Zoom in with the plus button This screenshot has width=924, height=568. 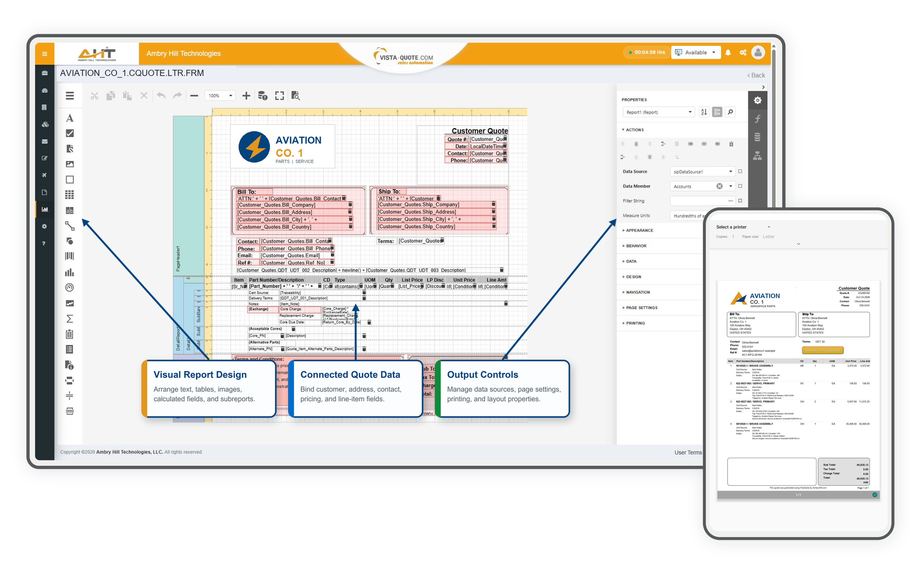[x=247, y=96]
